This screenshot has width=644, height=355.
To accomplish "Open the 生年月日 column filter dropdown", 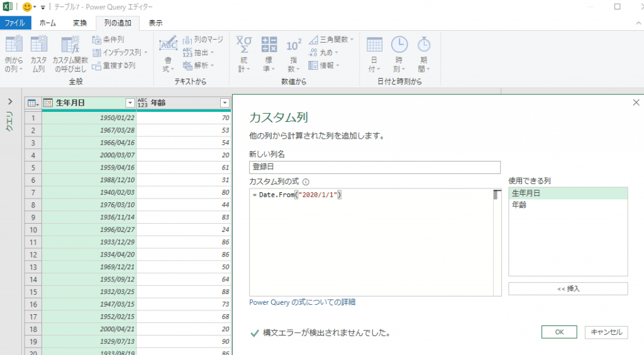I will 130,103.
